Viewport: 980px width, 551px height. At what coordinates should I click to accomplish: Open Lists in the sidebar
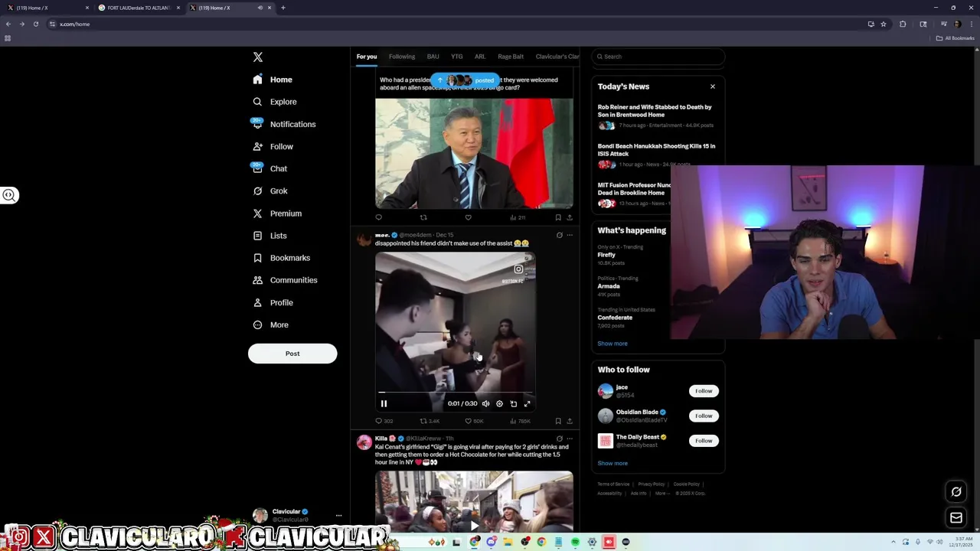coord(269,236)
